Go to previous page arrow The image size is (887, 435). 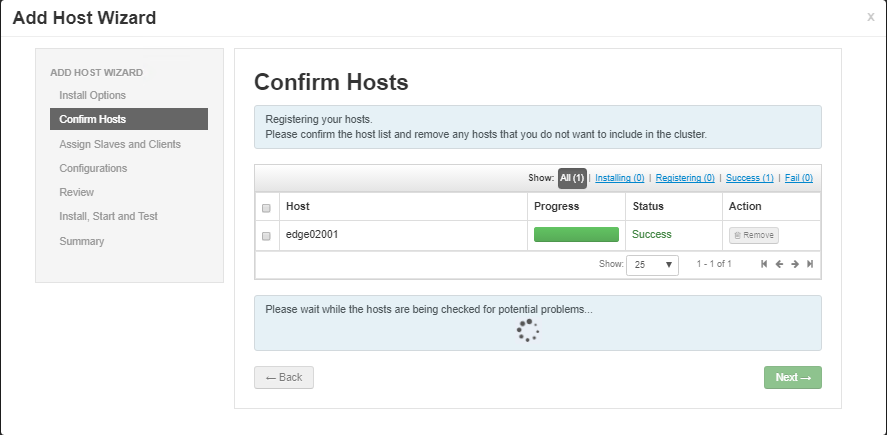coord(779,264)
